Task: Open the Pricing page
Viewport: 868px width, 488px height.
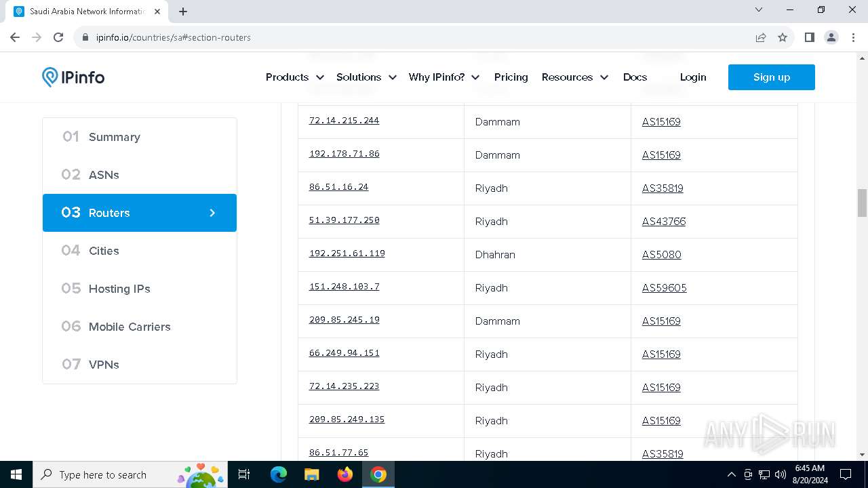Action: (x=511, y=77)
